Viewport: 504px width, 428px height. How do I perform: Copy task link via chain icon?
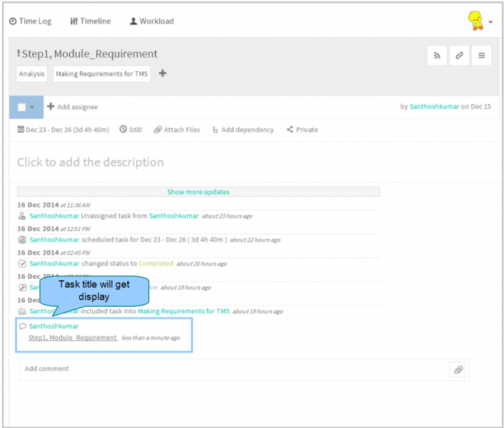coord(459,56)
